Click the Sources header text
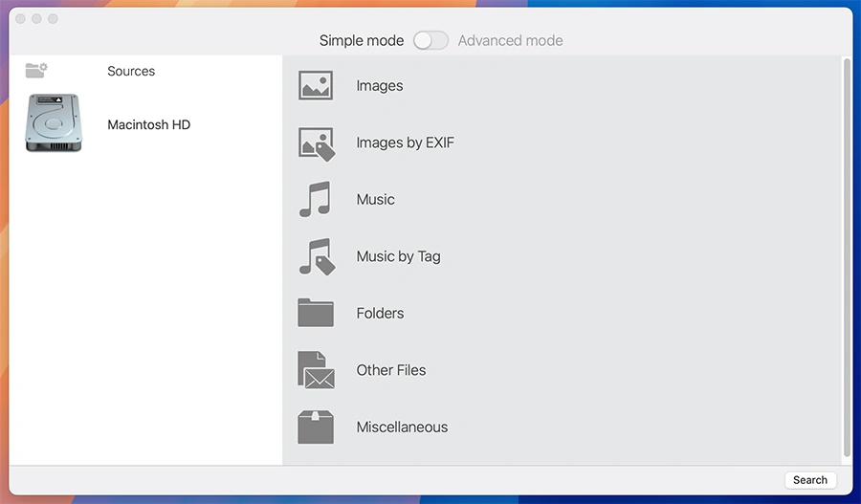The image size is (861, 504). point(131,72)
